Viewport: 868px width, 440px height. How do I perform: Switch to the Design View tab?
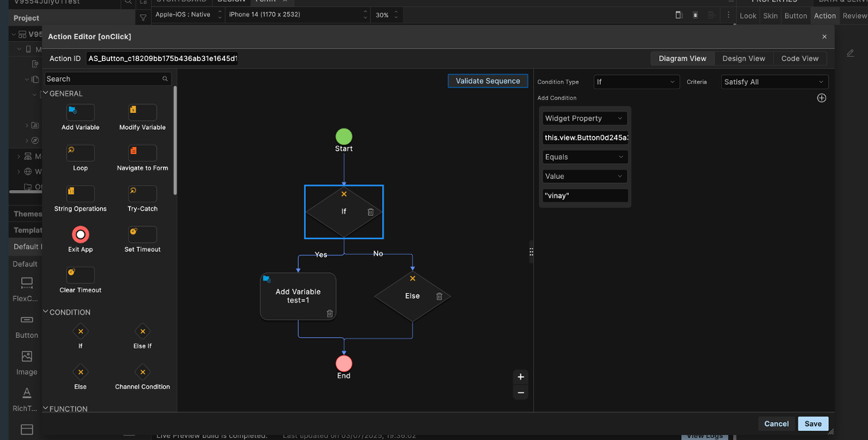(743, 59)
